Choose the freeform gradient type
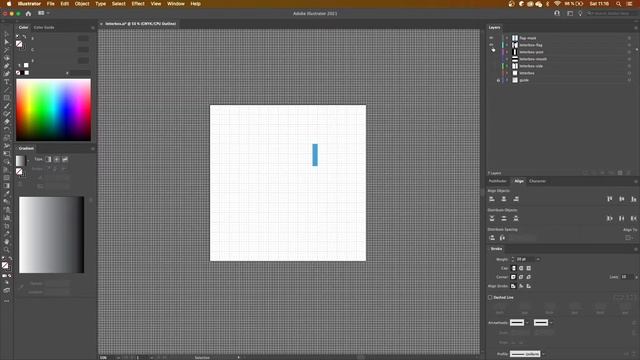This screenshot has width=640, height=360. tap(65, 159)
